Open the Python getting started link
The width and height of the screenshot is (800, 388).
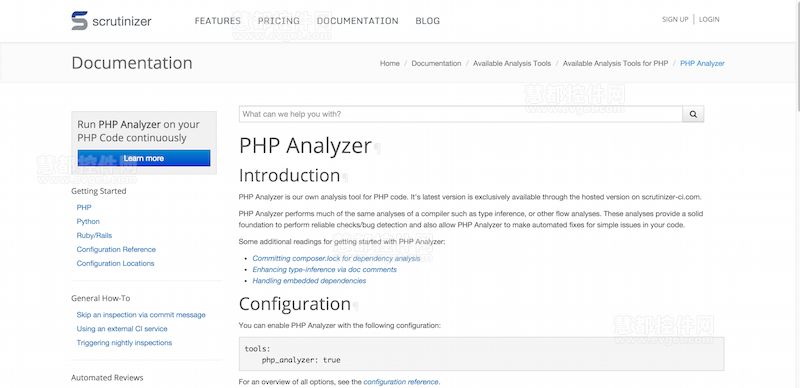[x=88, y=222]
